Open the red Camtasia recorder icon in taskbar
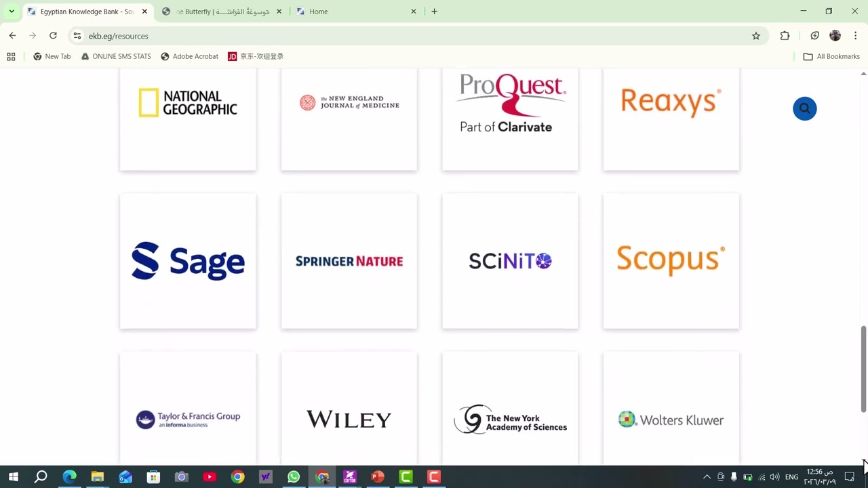This screenshot has height=488, width=868. pos(434,477)
